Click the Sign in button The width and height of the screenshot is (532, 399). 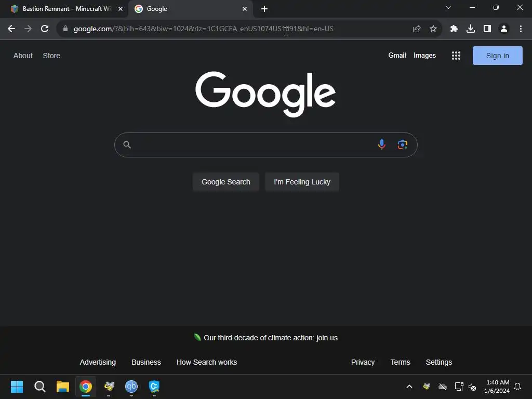497,56
